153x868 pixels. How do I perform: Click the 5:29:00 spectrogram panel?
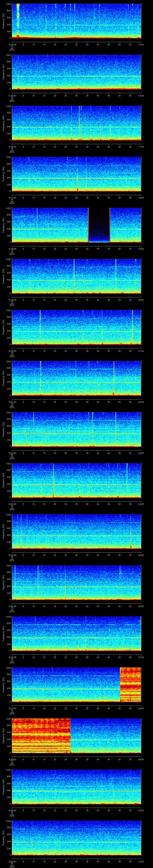pos(76,786)
